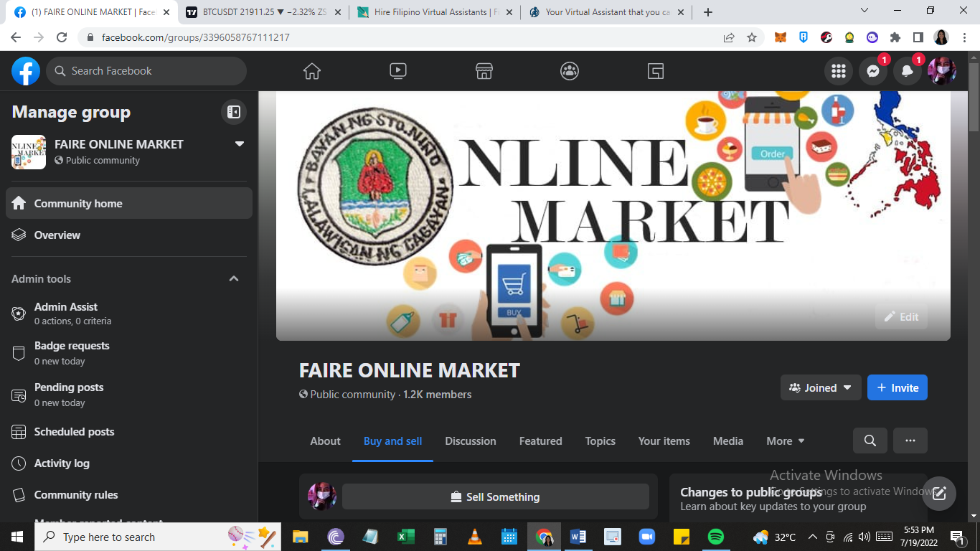Open the notifications bell icon

(908, 71)
